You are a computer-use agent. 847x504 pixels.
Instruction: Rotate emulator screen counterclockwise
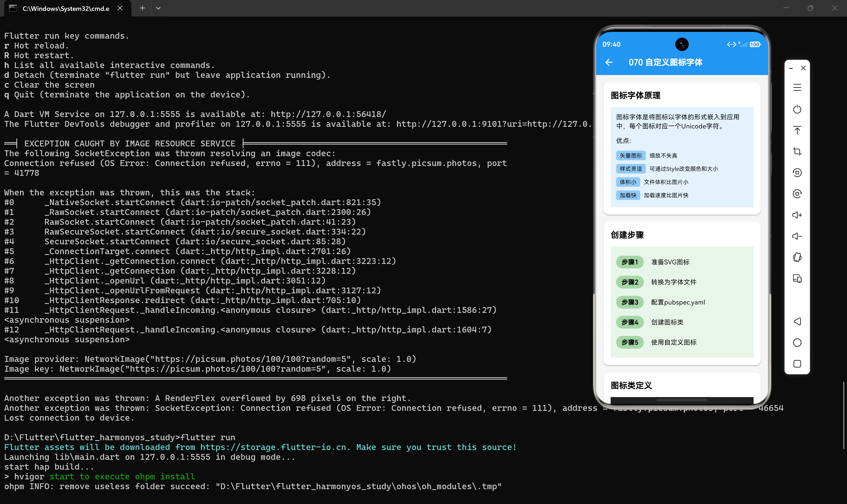point(797,173)
